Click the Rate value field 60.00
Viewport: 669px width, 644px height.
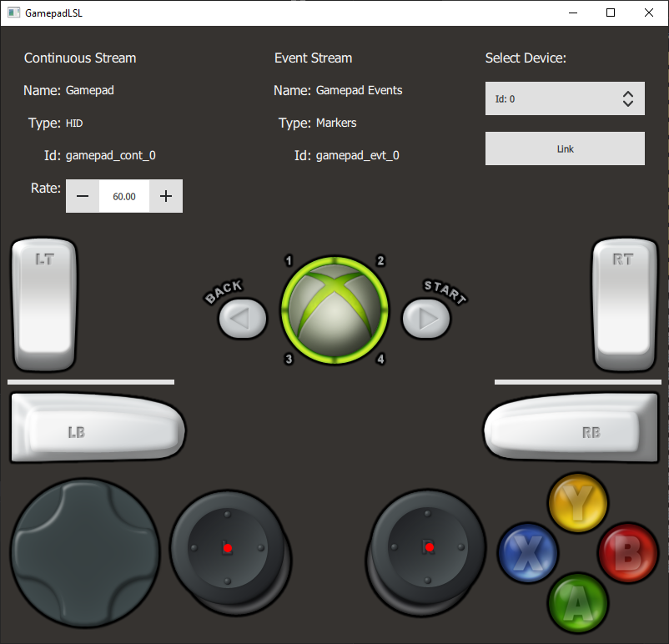click(x=124, y=196)
